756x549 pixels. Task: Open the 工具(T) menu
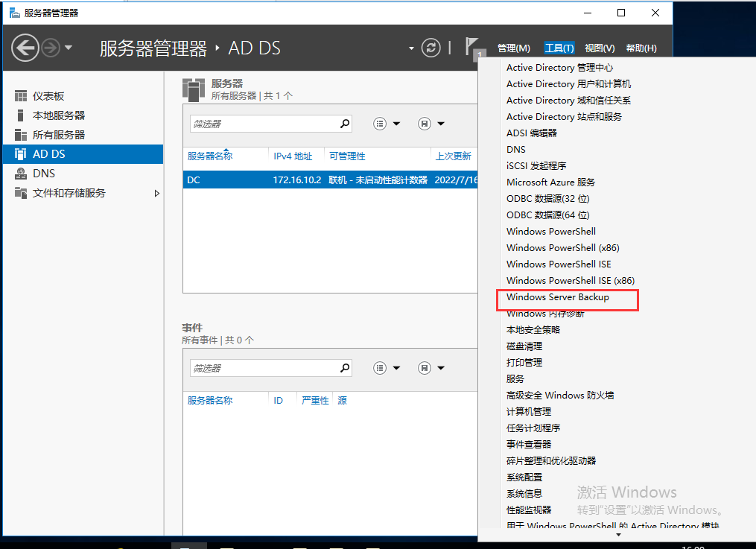point(559,48)
